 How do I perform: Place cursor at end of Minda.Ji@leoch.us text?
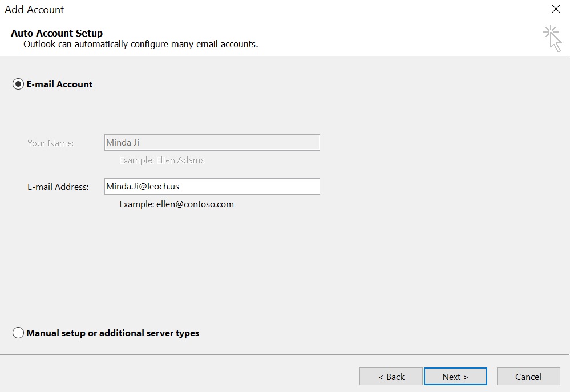pyautogui.click(x=180, y=186)
